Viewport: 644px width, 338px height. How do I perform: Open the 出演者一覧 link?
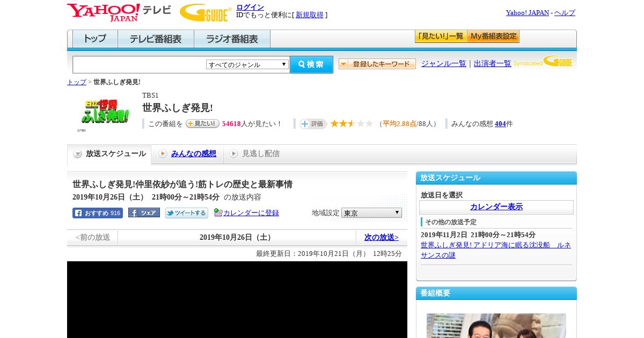pyautogui.click(x=493, y=63)
